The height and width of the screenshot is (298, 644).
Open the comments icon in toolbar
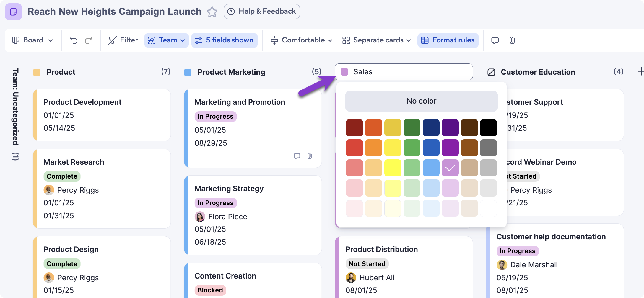(495, 40)
